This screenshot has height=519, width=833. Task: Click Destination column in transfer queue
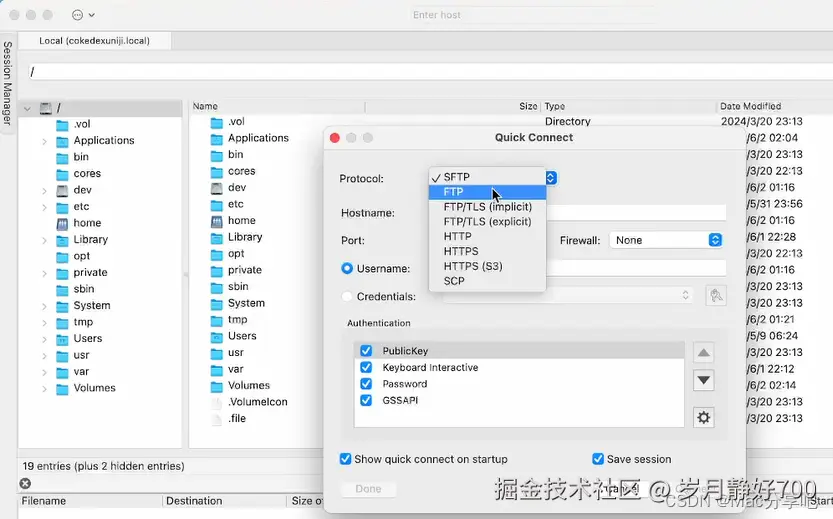pos(225,501)
